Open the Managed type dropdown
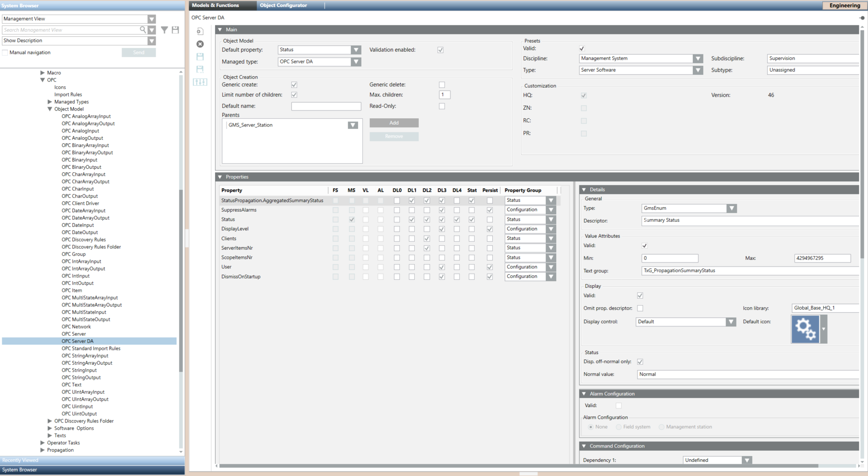Viewport: 868px width, 476px height. coord(356,62)
